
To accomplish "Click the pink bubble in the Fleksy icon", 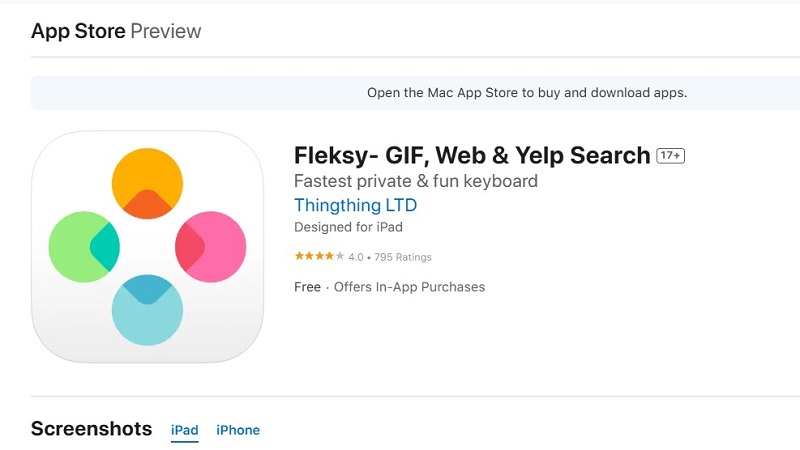I will tap(214, 246).
